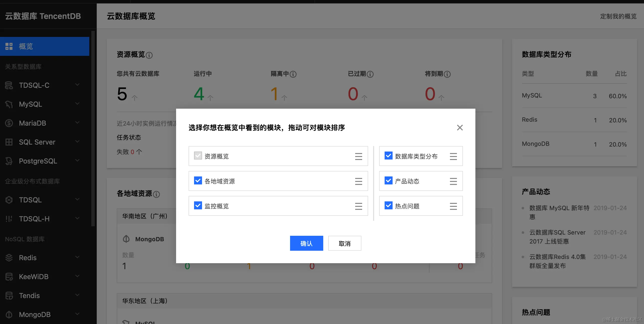Click the 确认 confirm button
This screenshot has height=324, width=644.
pos(307,243)
